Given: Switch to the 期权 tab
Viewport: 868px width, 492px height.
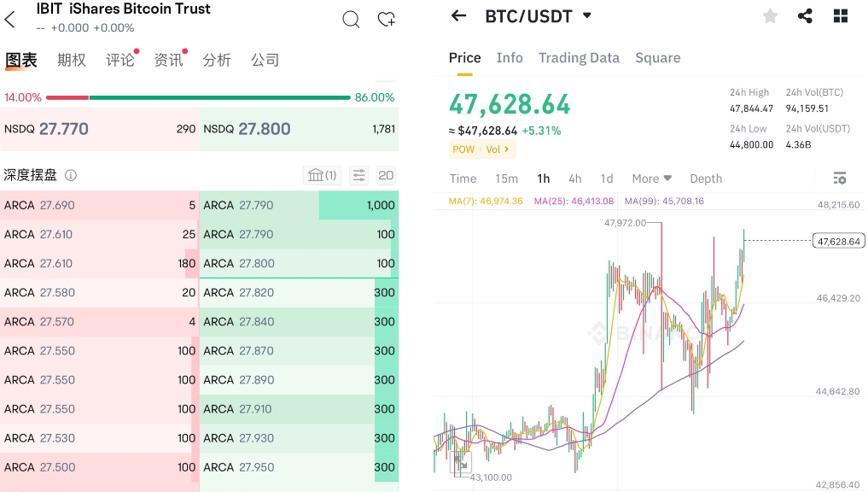Looking at the screenshot, I should click(72, 60).
